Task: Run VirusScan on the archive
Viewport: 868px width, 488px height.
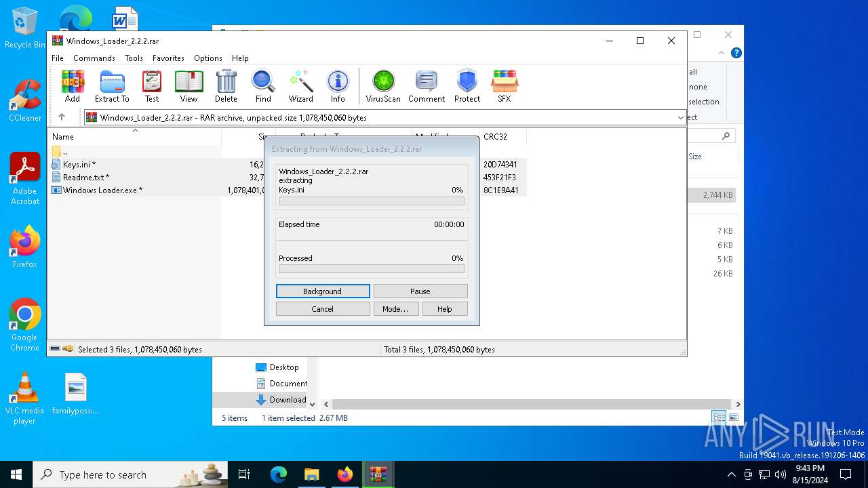Action: 383,86
